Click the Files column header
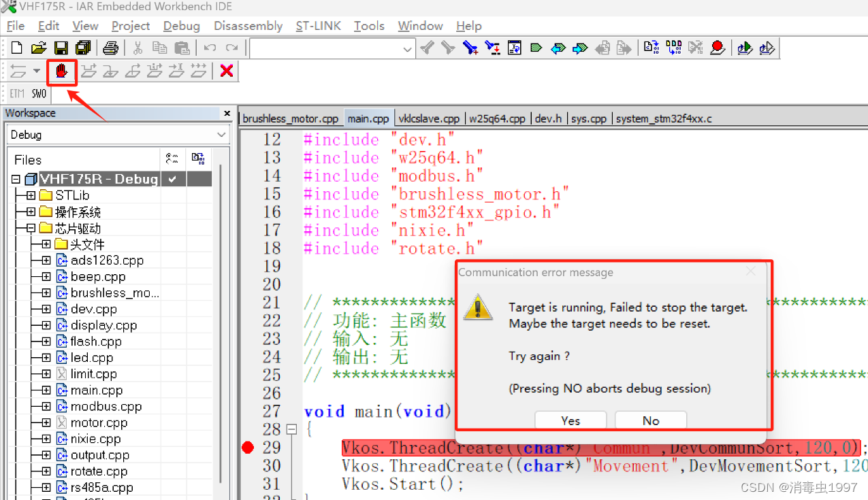The image size is (868, 500). coord(85,159)
